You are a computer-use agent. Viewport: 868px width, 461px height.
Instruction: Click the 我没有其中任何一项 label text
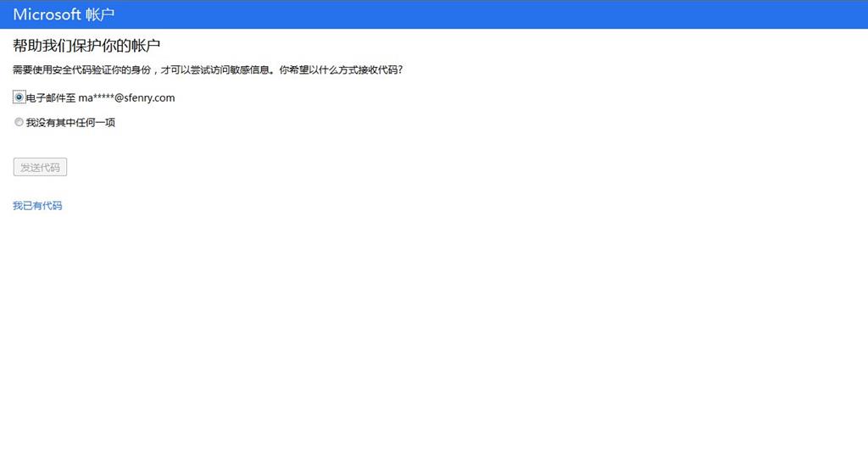point(71,123)
